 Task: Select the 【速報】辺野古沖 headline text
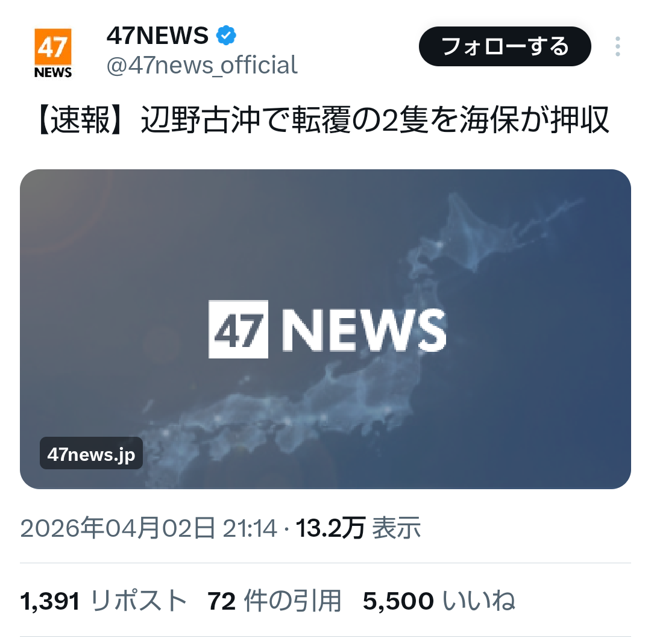[324, 120]
